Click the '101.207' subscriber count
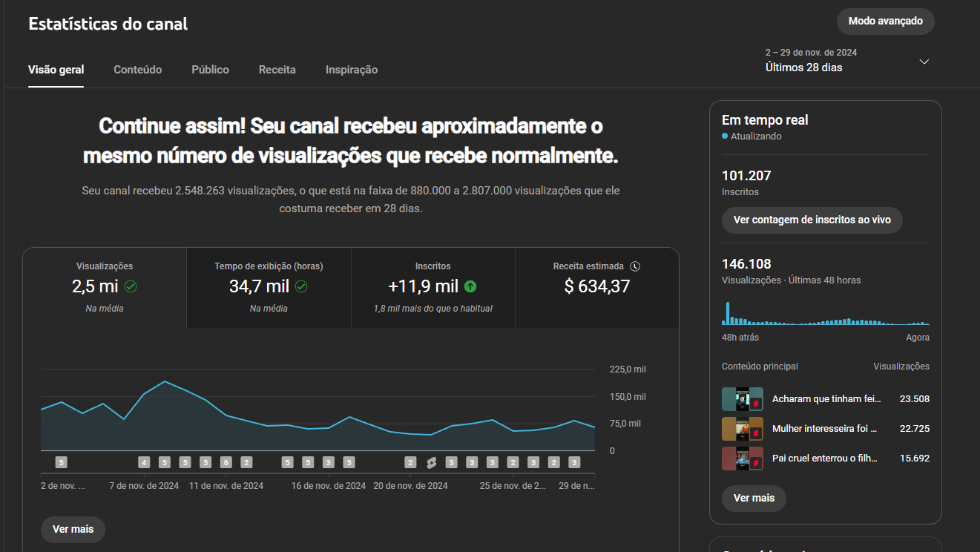The height and width of the screenshot is (552, 980). pyautogui.click(x=746, y=176)
